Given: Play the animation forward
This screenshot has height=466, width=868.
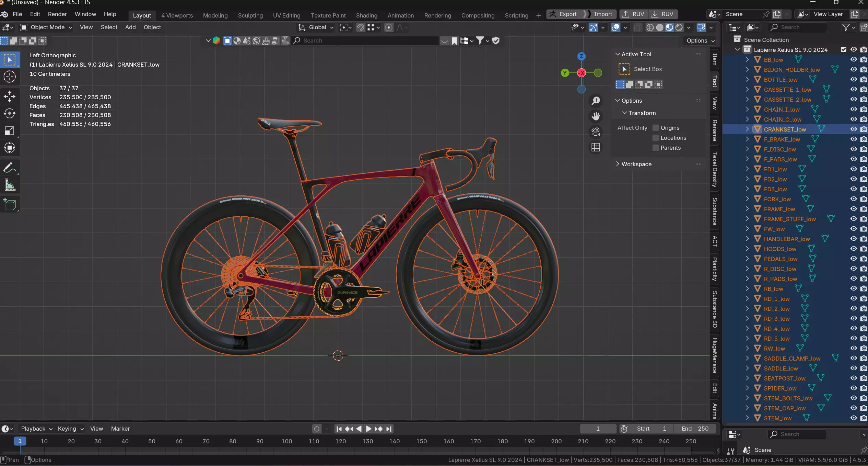Looking at the screenshot, I should click(368, 429).
